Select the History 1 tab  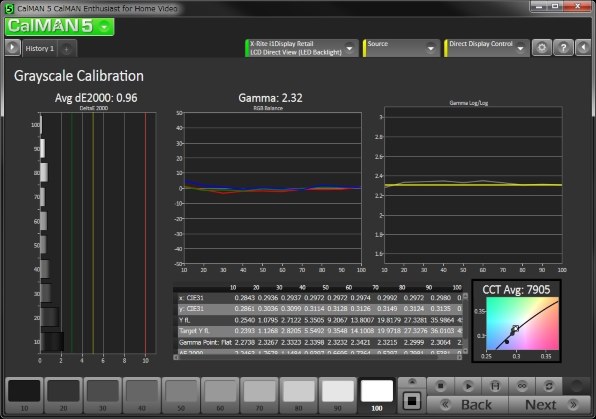coord(40,49)
